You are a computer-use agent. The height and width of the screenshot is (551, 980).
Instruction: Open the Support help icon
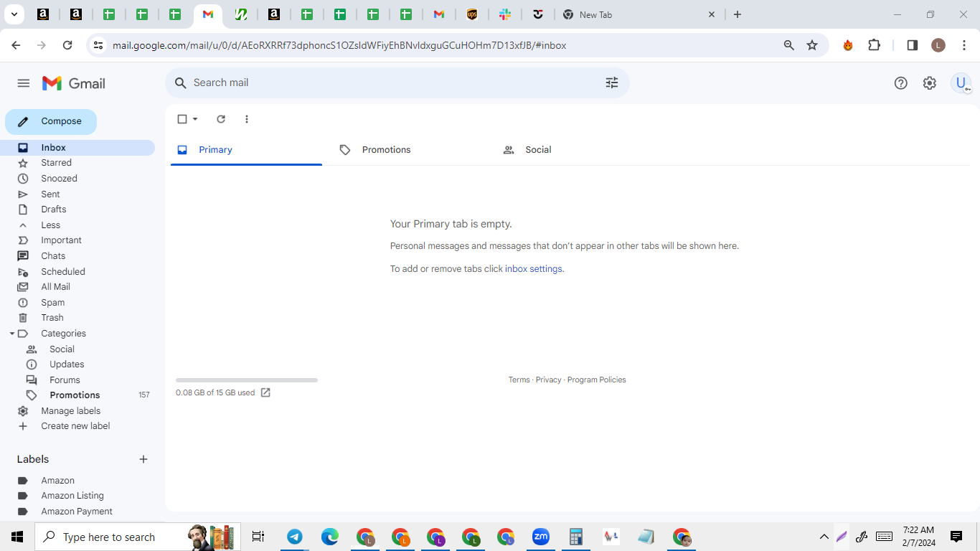click(901, 83)
